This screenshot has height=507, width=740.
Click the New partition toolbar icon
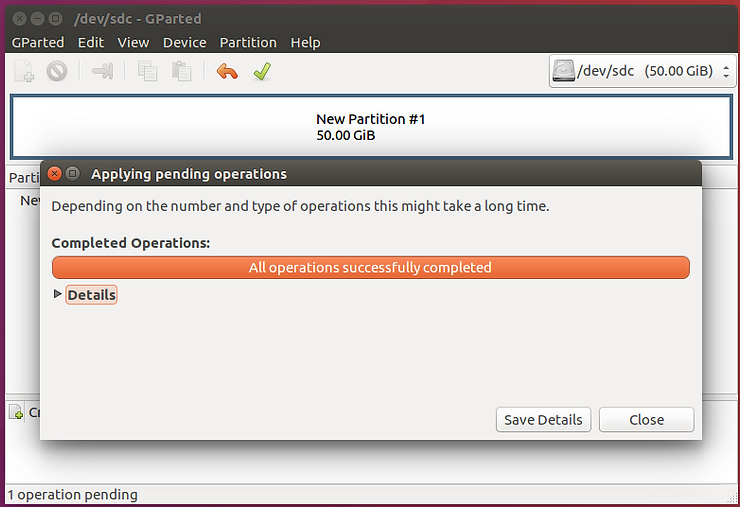coord(24,71)
